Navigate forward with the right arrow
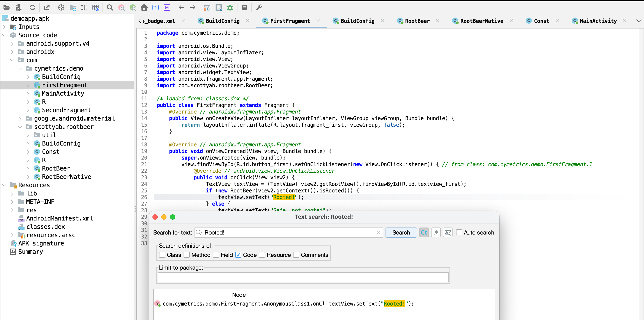The image size is (644, 320). [193, 8]
